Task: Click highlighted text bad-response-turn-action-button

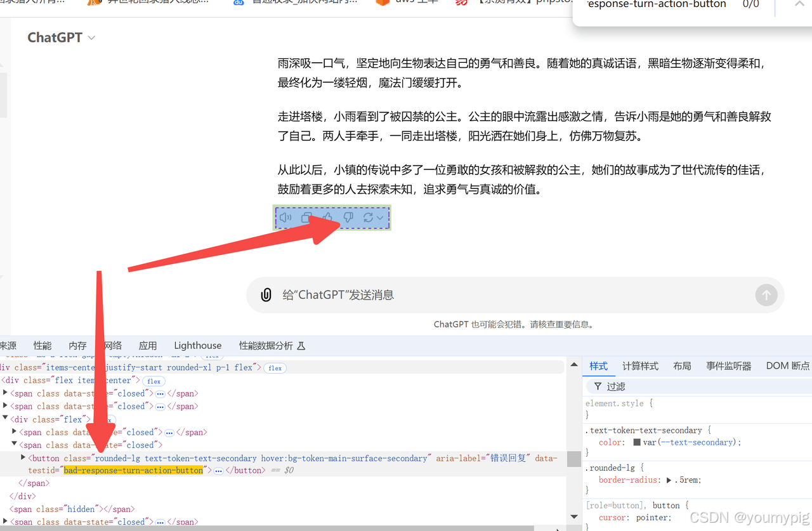Action: 133,470
